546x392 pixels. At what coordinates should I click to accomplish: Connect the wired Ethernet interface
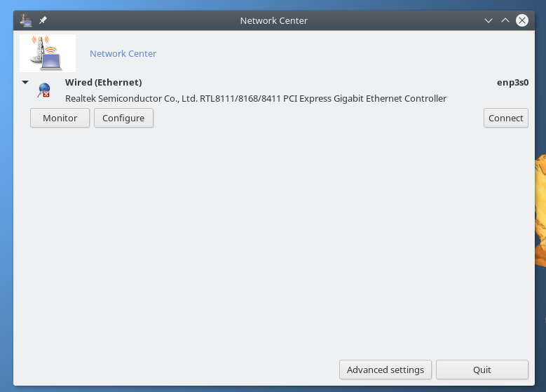tap(505, 118)
